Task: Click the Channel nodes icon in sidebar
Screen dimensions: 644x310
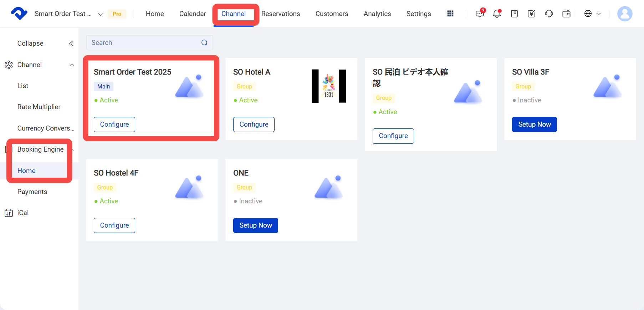Action: 9,65
